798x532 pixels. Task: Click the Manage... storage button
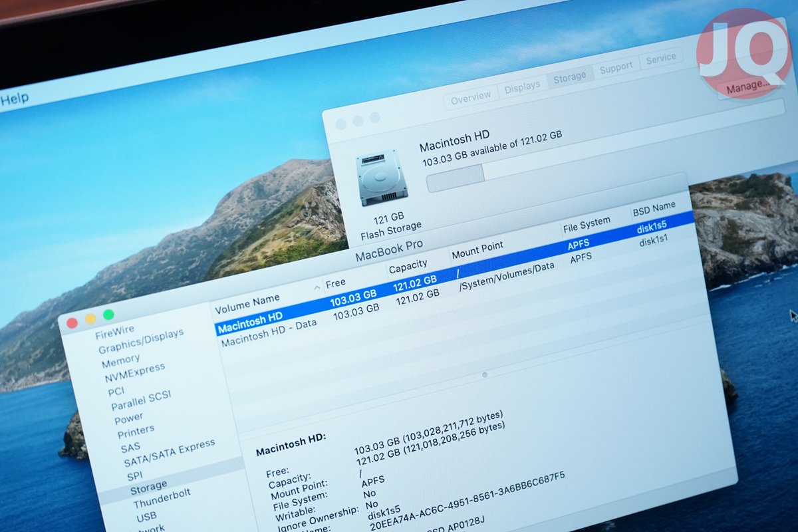[x=747, y=87]
